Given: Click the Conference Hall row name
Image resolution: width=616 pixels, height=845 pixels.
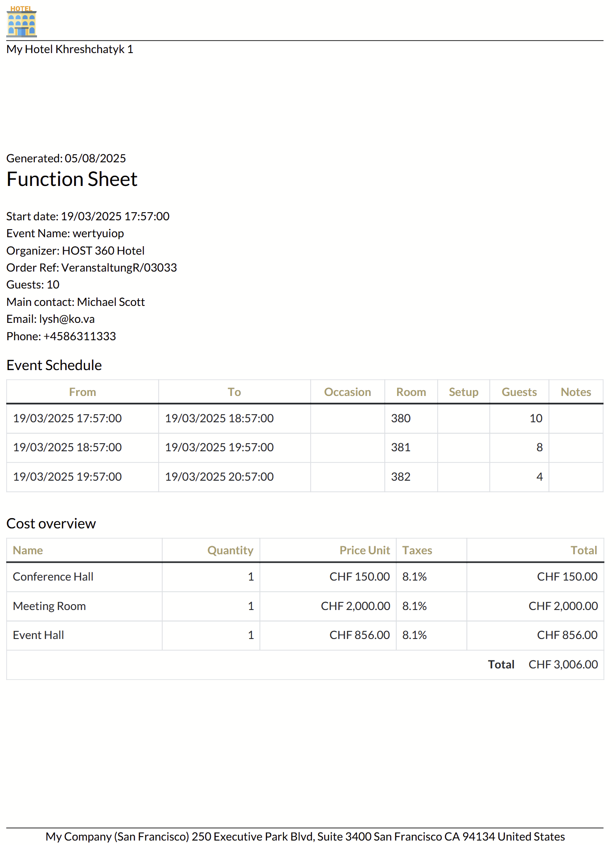Looking at the screenshot, I should click(x=53, y=577).
